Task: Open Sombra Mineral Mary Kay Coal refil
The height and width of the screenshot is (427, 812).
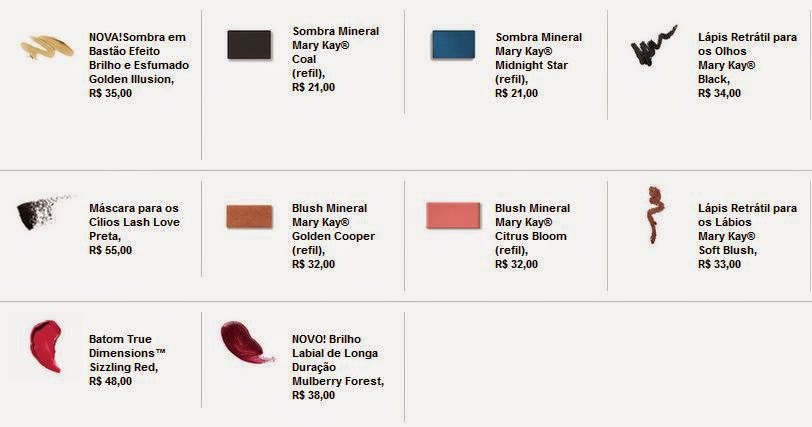Action: point(336,59)
